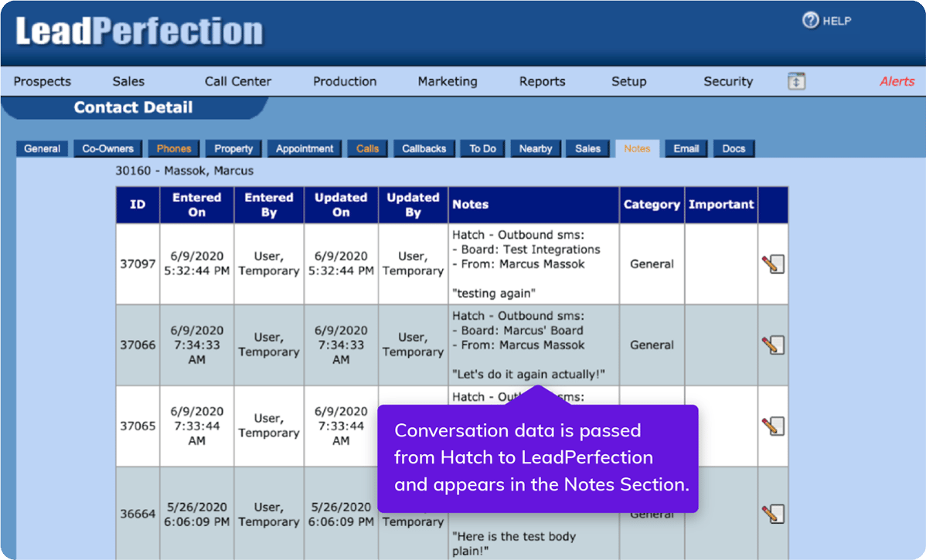The width and height of the screenshot is (926, 560).
Task: Edit note 37065 via its pencil icon
Action: 773,426
